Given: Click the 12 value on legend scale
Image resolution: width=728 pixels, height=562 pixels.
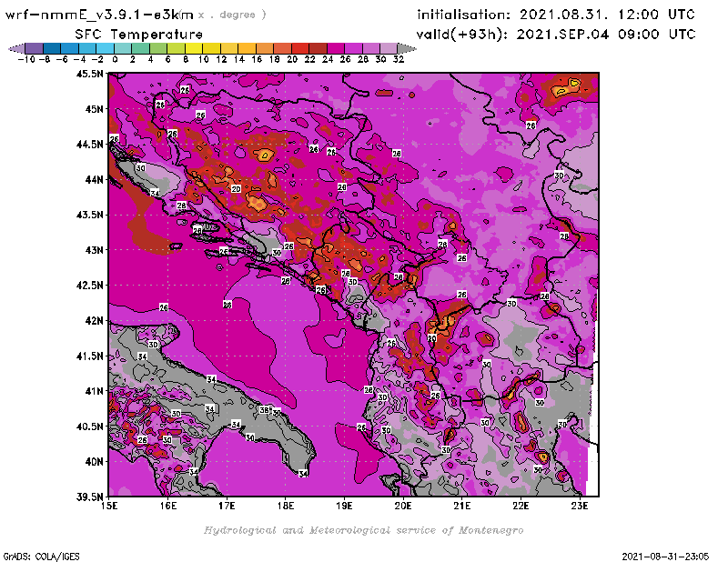Looking at the screenshot, I should coord(221,59).
